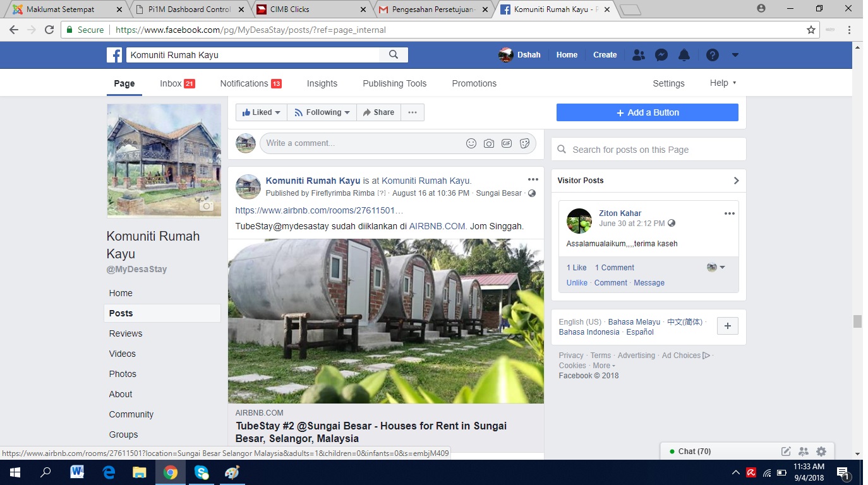Insert a GIF via the GIF icon
868x485 pixels.
(507, 143)
